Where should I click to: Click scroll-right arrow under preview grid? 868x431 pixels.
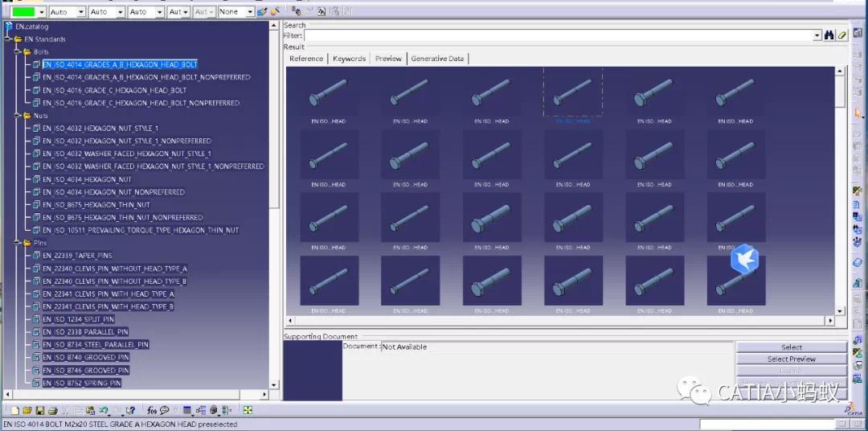[829, 321]
